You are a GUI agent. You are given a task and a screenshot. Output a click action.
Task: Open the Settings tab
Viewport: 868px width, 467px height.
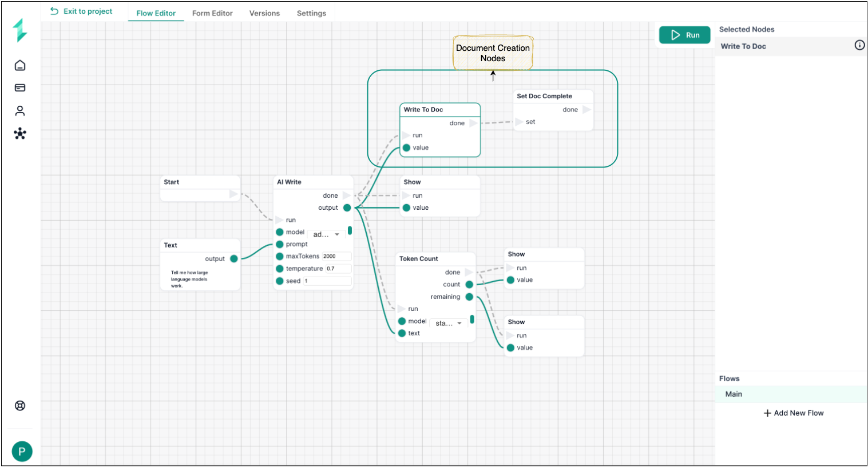311,13
